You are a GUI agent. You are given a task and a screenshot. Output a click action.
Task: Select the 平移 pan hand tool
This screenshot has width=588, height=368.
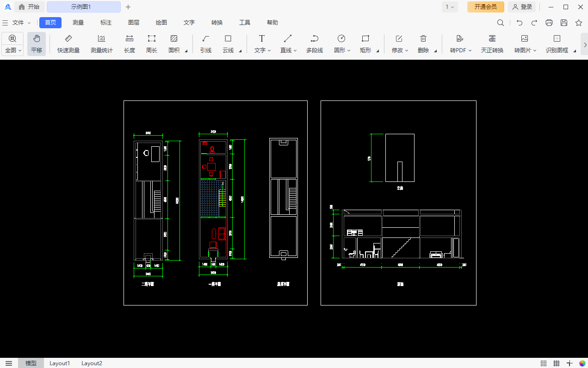click(x=37, y=44)
